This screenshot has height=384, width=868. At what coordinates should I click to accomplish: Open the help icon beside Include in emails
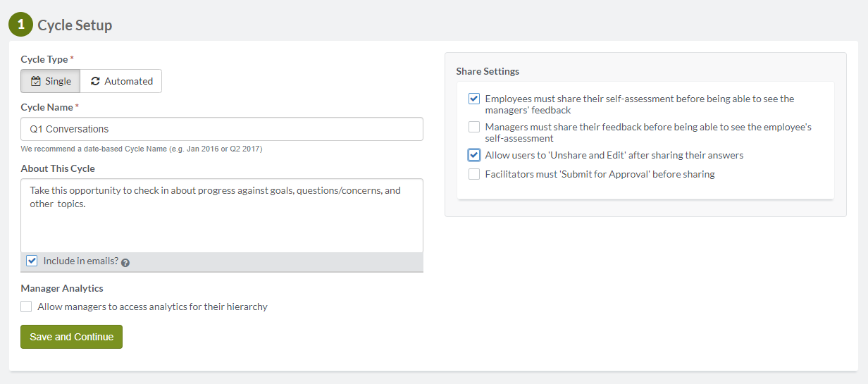point(125,262)
